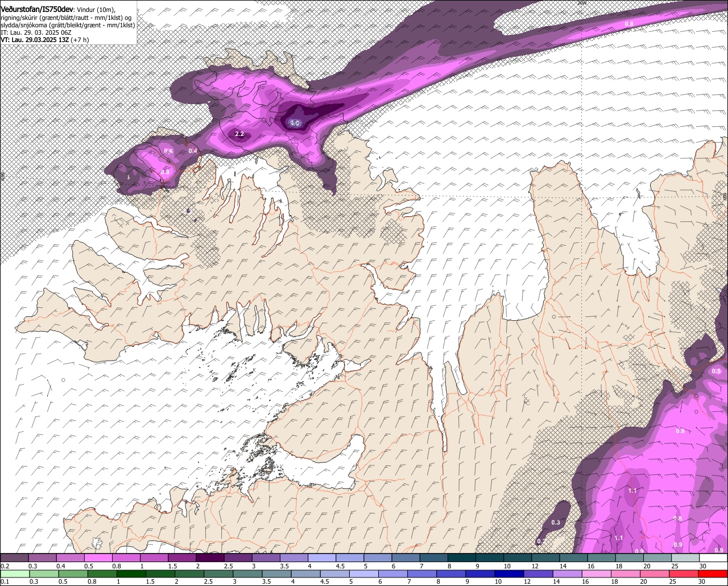Click the lavender swatch at 4 in upper scale
The width and height of the screenshot is (728, 586).
[x=322, y=558]
